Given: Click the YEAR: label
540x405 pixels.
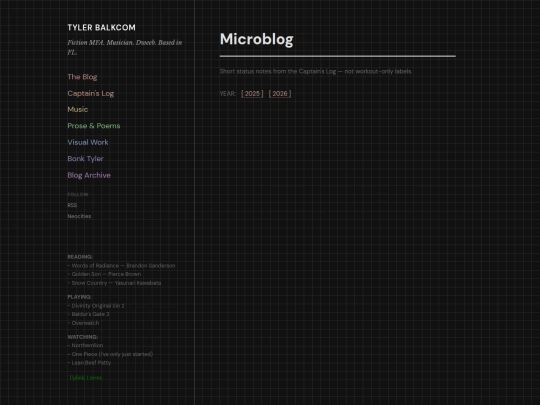Looking at the screenshot, I should pyautogui.click(x=228, y=94).
